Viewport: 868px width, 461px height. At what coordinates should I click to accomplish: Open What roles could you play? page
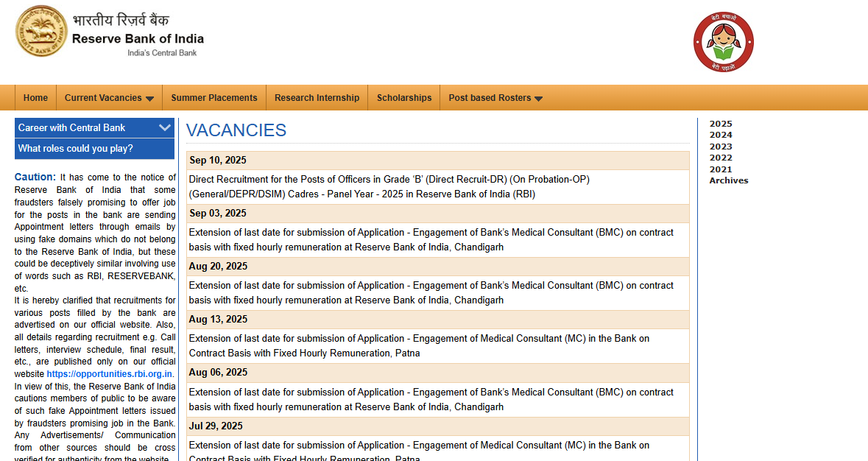click(77, 149)
